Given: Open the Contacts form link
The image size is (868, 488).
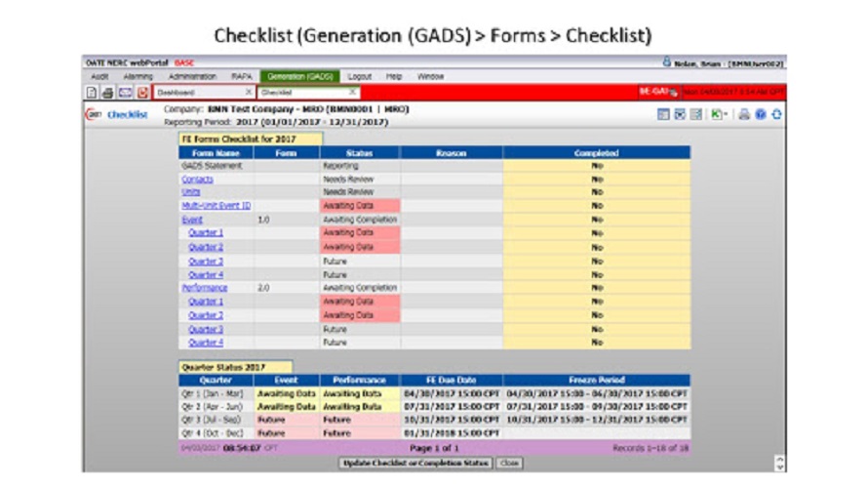Looking at the screenshot, I should click(197, 180).
